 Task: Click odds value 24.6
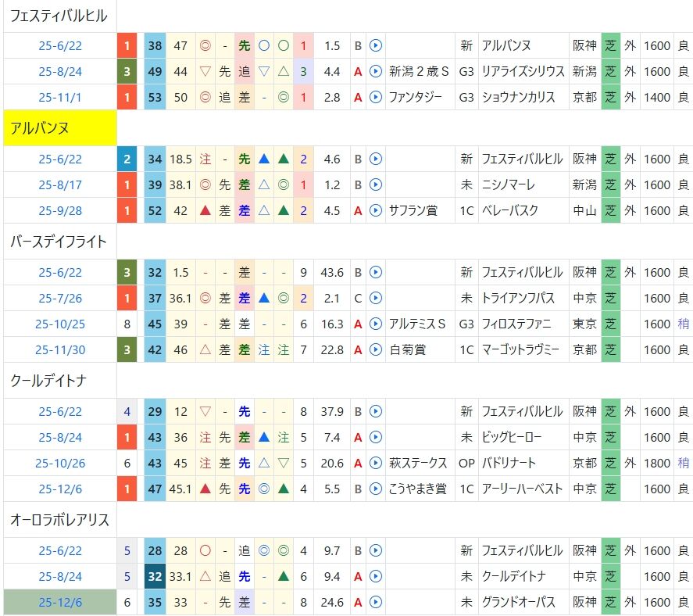[x=332, y=602]
